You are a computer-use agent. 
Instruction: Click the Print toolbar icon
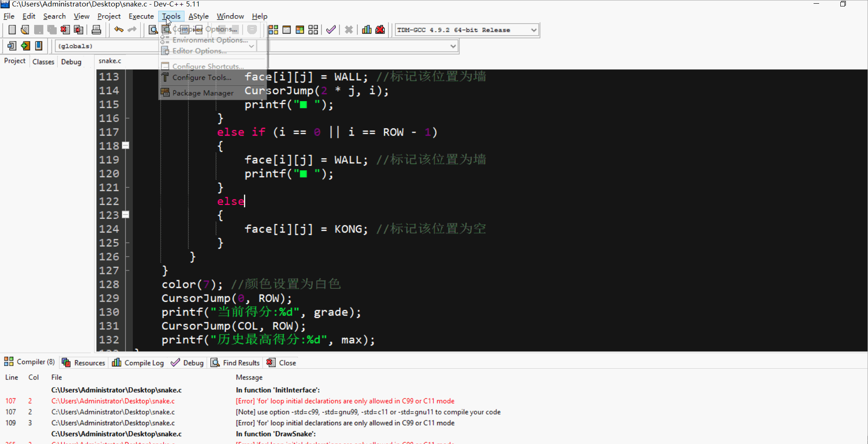tap(96, 30)
